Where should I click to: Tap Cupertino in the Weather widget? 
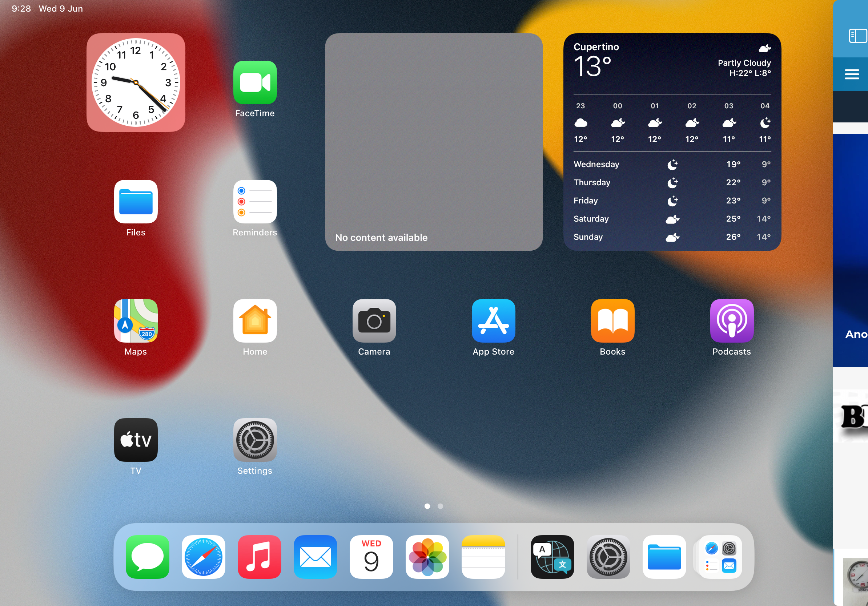(x=596, y=47)
